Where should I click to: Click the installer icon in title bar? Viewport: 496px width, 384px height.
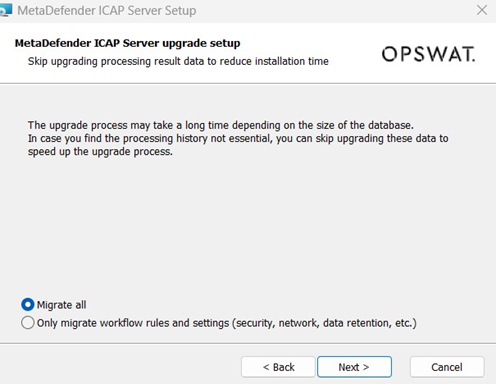[5, 10]
